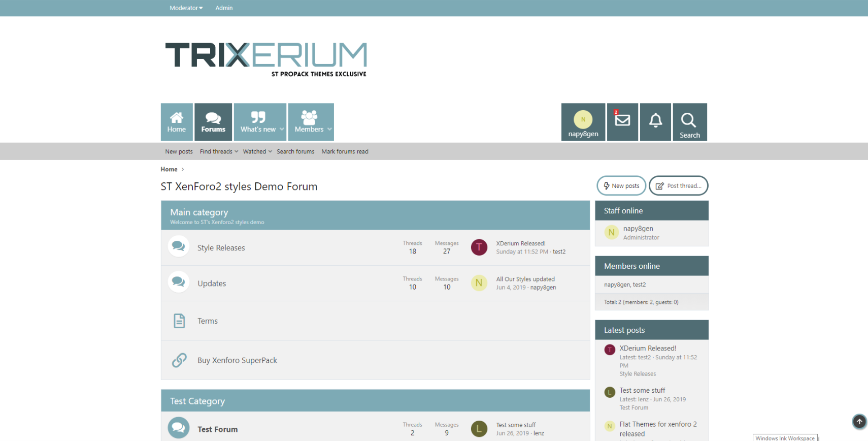Image resolution: width=868 pixels, height=441 pixels.
Task: Expand the Members dropdown arrow
Action: pyautogui.click(x=330, y=129)
